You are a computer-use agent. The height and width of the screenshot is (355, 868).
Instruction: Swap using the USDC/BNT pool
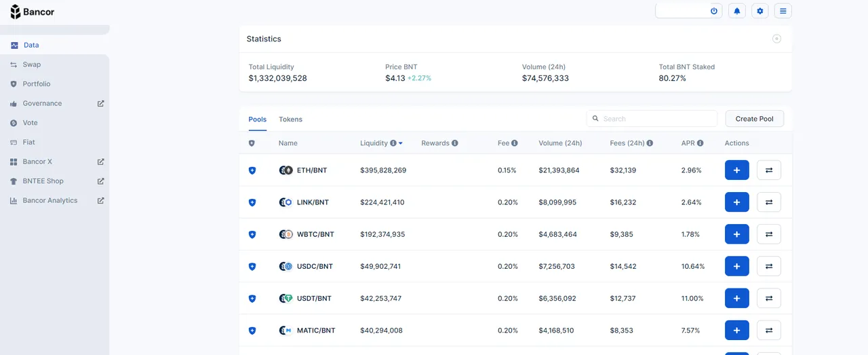769,266
